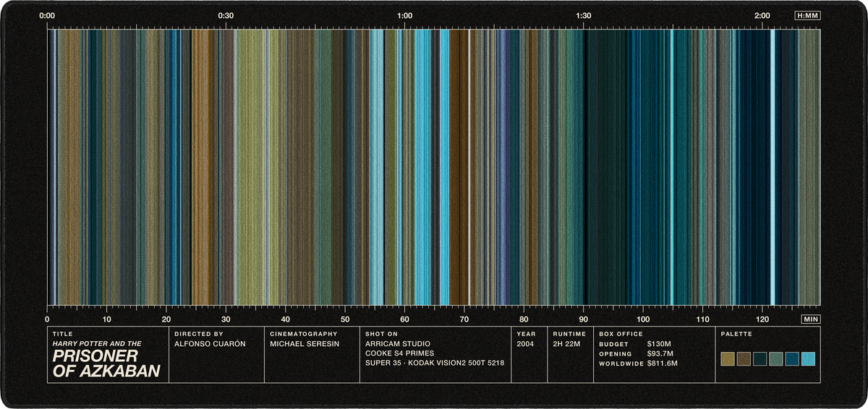
Task: Click minute 100 on bottom ruler
Action: 643,319
